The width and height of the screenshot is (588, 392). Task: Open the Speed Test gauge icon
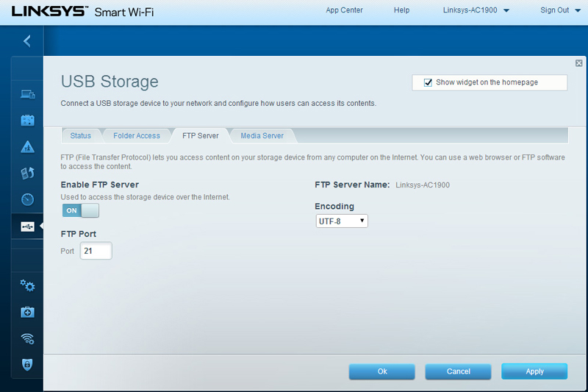(x=27, y=199)
